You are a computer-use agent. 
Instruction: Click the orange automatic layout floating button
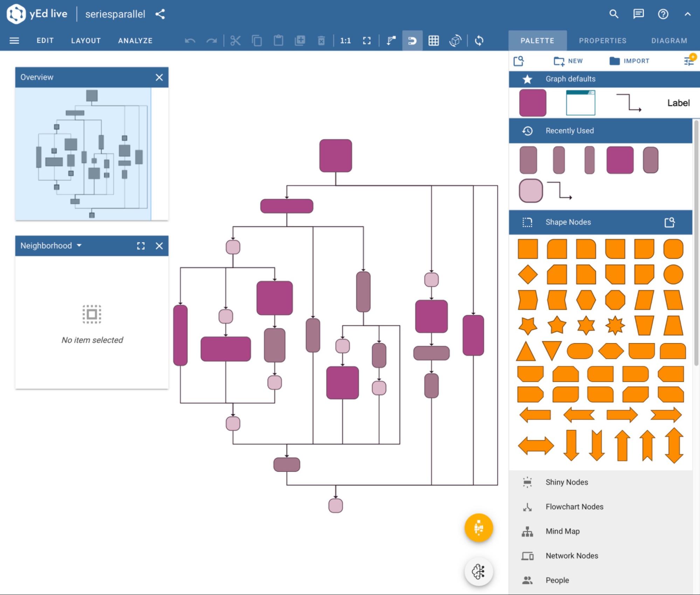tap(478, 528)
